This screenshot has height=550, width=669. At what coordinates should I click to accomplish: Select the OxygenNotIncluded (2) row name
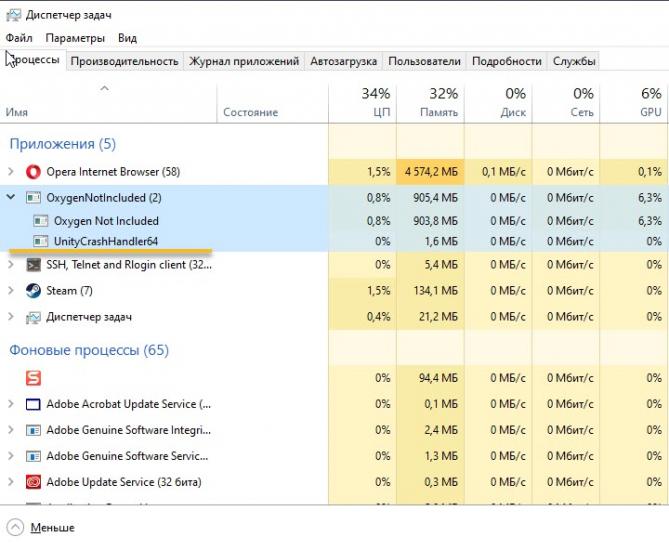pos(104,198)
